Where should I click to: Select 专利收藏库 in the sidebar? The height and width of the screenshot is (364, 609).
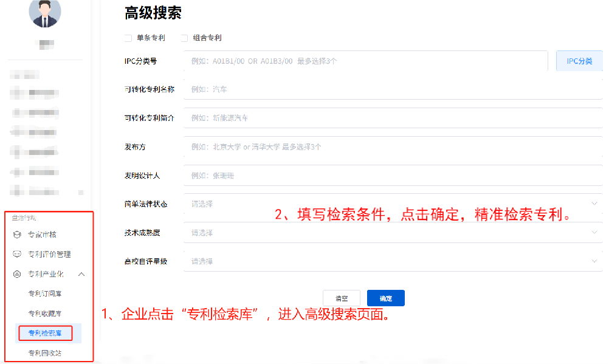[44, 313]
